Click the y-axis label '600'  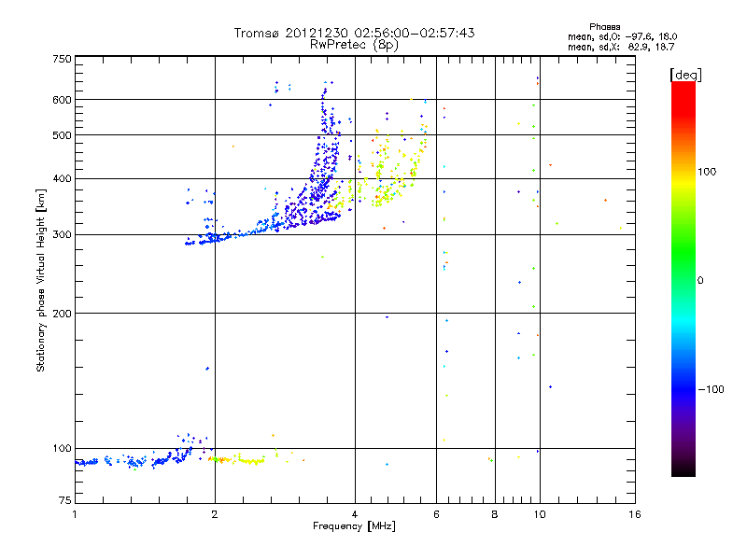[x=62, y=100]
